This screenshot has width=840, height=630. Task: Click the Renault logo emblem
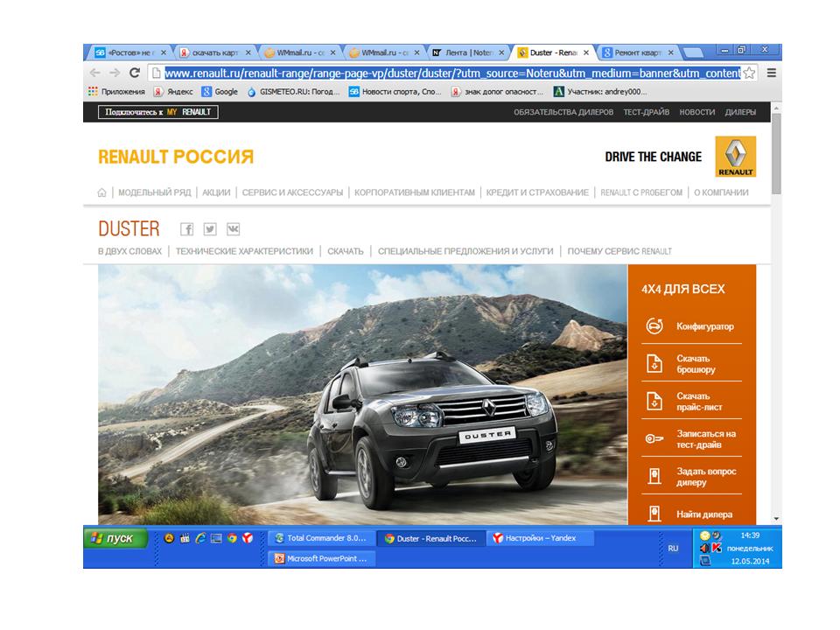coord(736,157)
